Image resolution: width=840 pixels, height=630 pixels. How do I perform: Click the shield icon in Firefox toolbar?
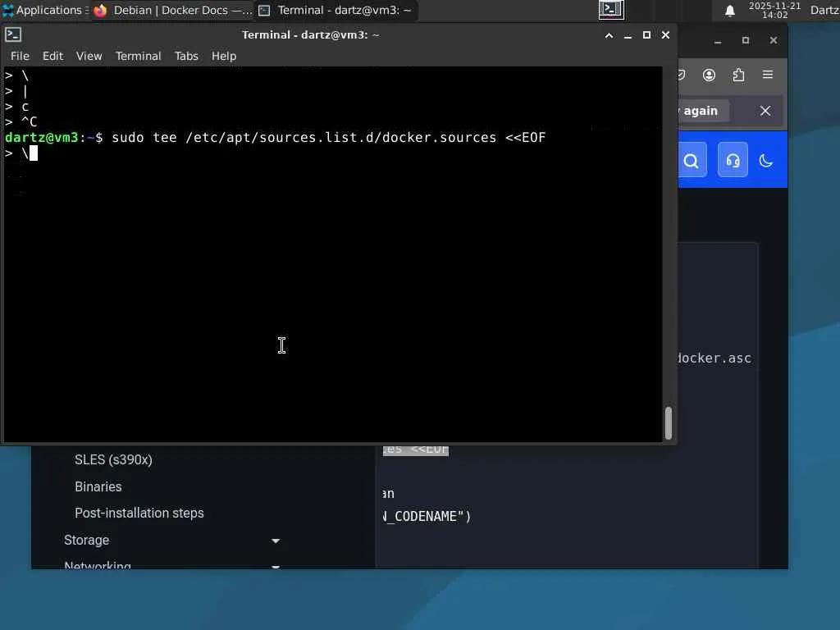point(681,75)
